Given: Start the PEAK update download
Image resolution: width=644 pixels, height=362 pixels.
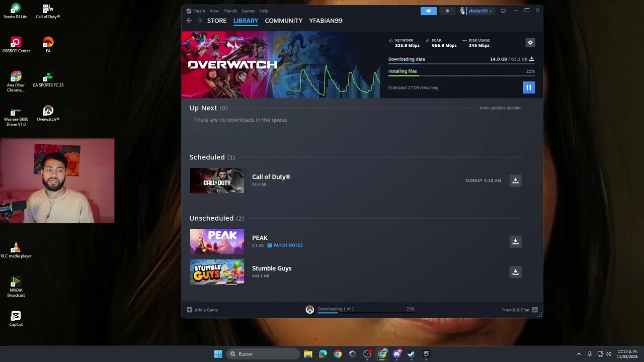Looking at the screenshot, I should pos(515,241).
